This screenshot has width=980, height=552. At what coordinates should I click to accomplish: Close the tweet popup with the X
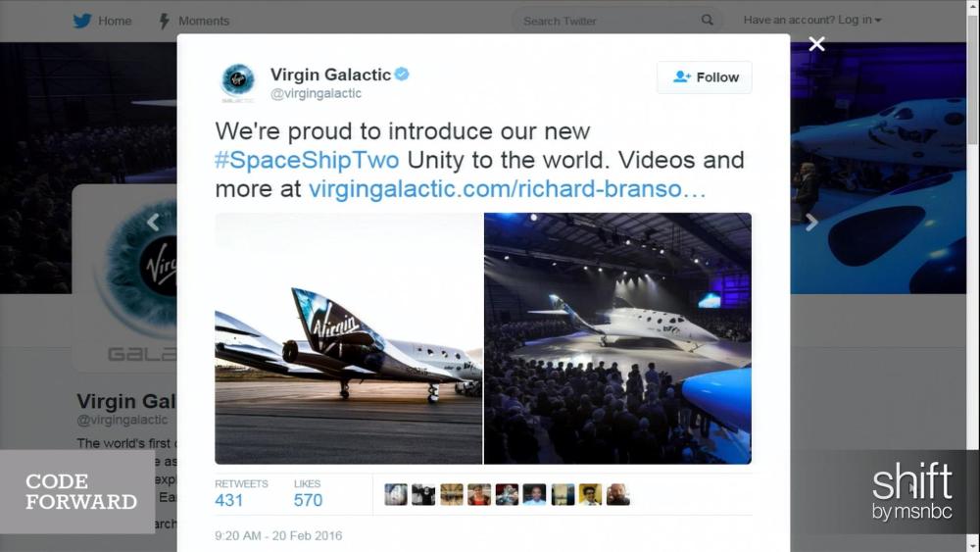pos(816,44)
